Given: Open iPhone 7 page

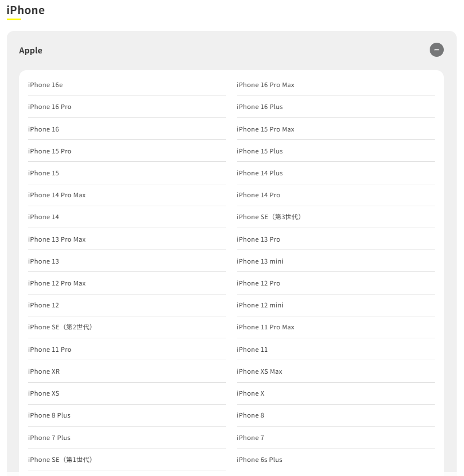Looking at the screenshot, I should (x=250, y=438).
